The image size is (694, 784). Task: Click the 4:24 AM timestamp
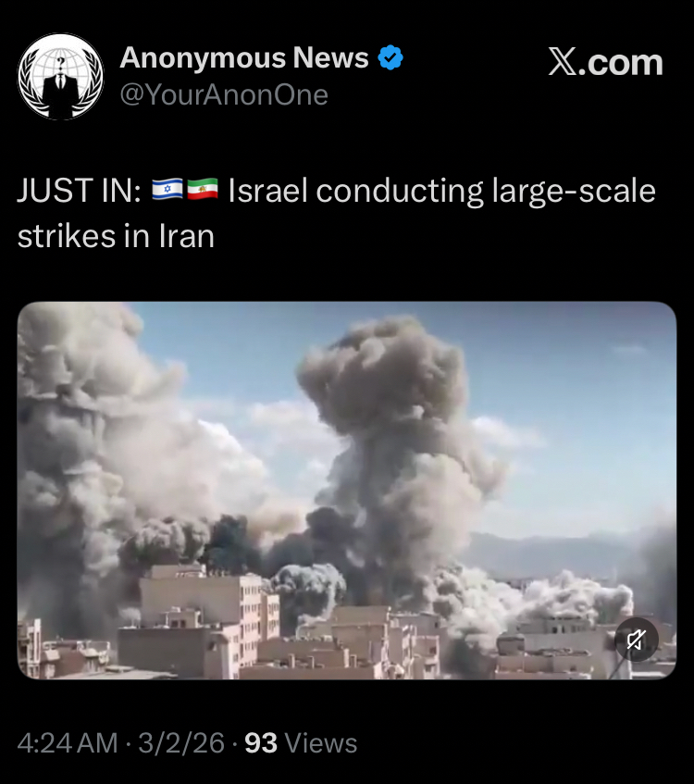click(x=68, y=743)
